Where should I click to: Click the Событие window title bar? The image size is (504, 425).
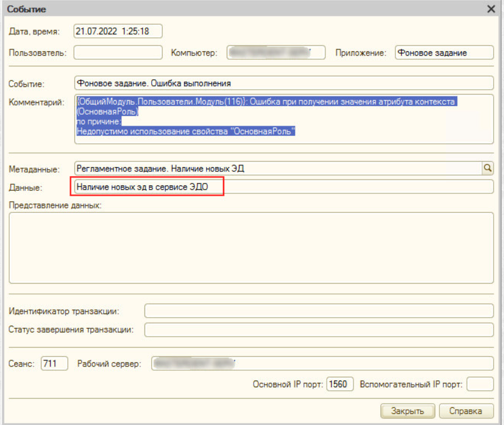tap(244, 9)
